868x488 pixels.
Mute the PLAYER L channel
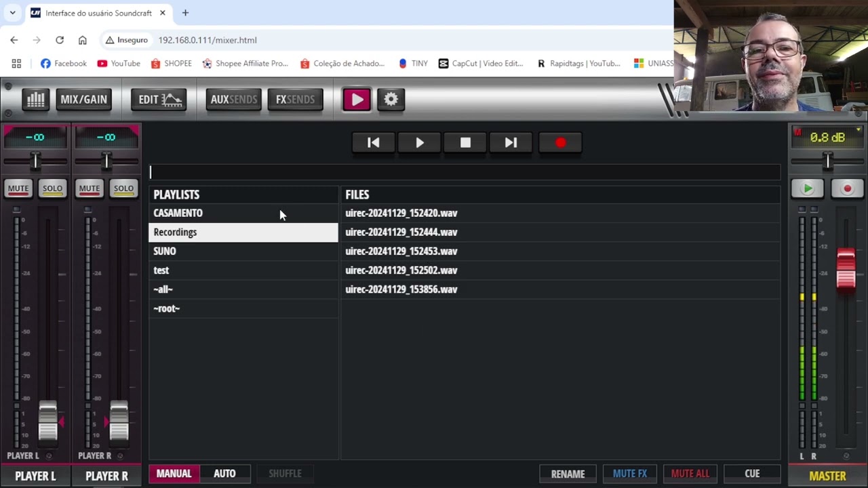pyautogui.click(x=18, y=188)
